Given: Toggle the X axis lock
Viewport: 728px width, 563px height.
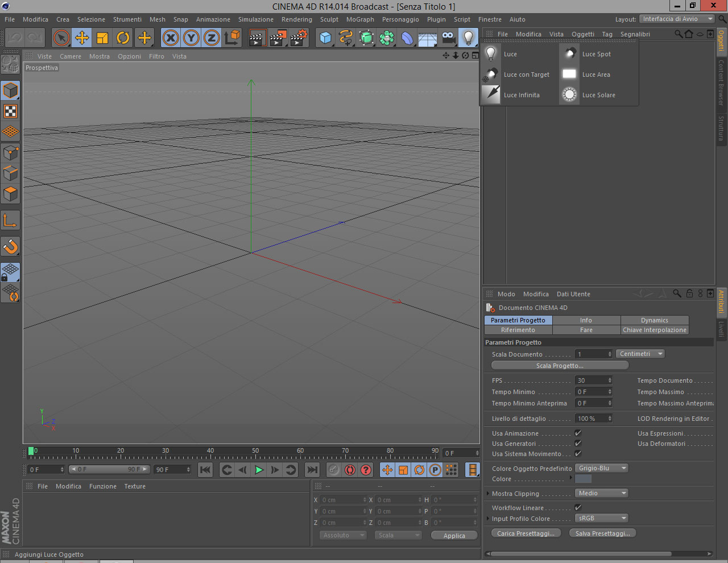Looking at the screenshot, I should tap(171, 38).
